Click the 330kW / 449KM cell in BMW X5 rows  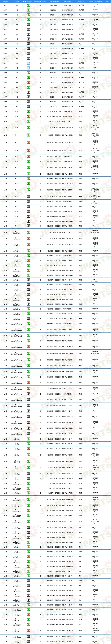coord(67,15)
